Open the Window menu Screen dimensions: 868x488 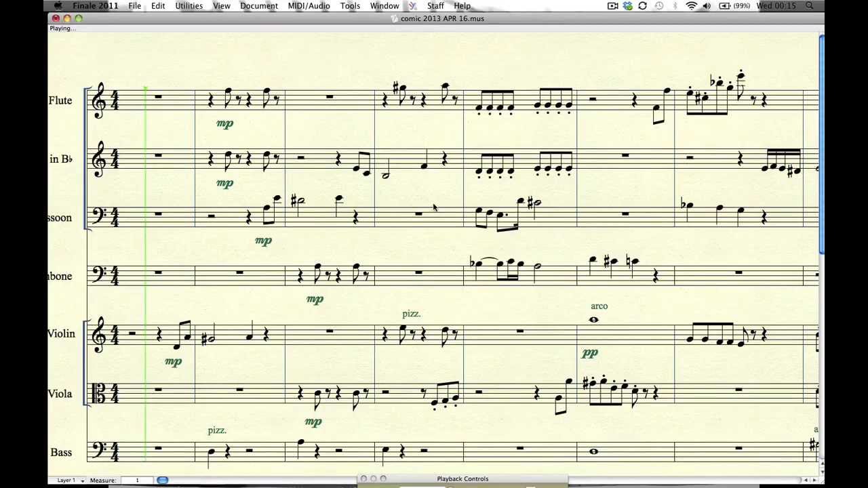(x=384, y=6)
